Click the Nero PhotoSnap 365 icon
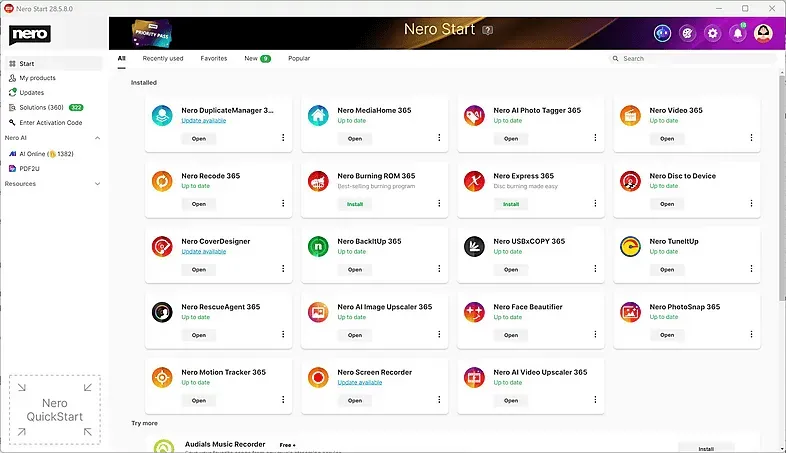Screen dimensions: 786x453 point(630,312)
